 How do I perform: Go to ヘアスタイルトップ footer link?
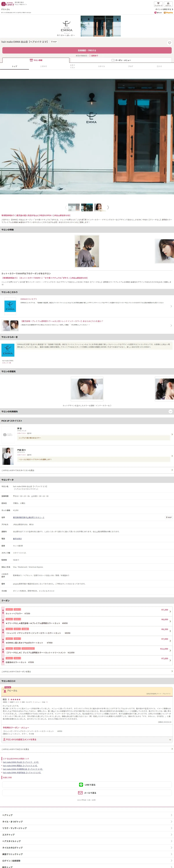click(x=87, y=841)
